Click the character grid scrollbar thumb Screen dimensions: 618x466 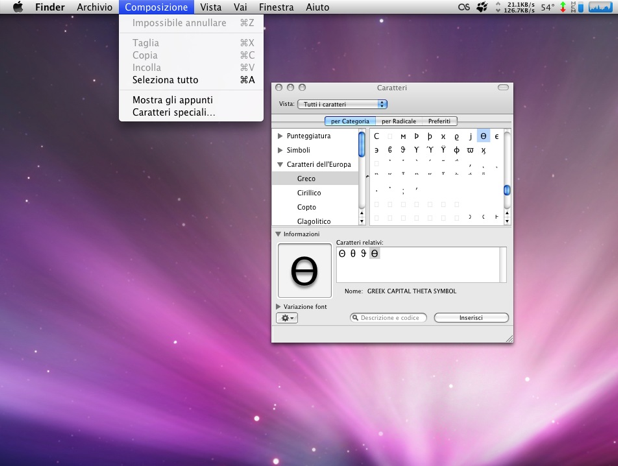click(507, 190)
